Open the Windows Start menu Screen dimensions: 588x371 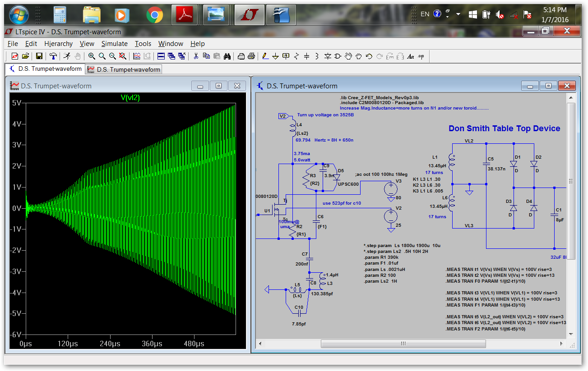[19, 14]
